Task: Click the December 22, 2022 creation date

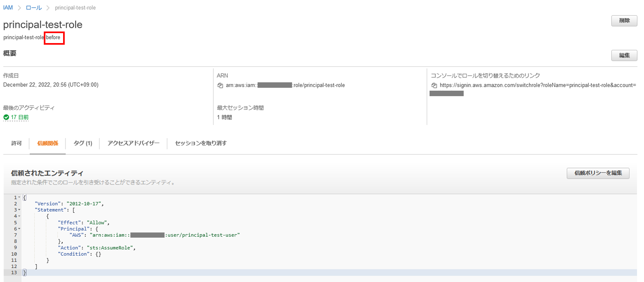Action: 51,85
